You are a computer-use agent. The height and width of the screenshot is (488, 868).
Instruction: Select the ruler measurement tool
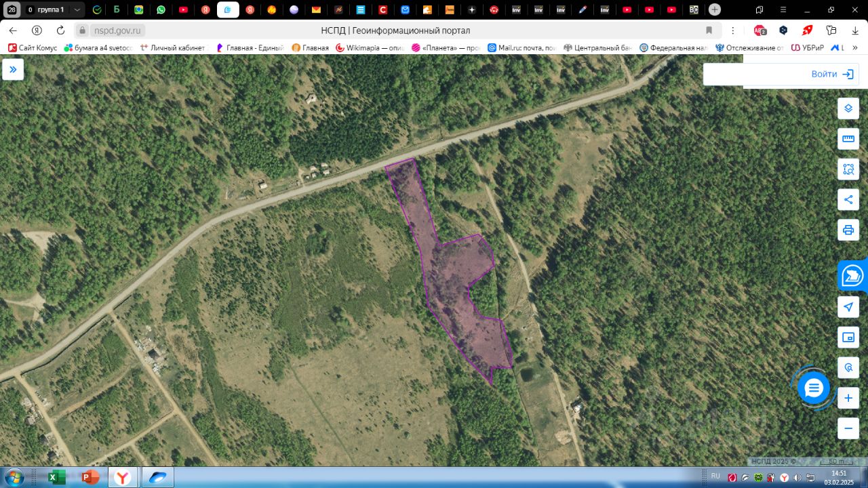pyautogui.click(x=848, y=139)
